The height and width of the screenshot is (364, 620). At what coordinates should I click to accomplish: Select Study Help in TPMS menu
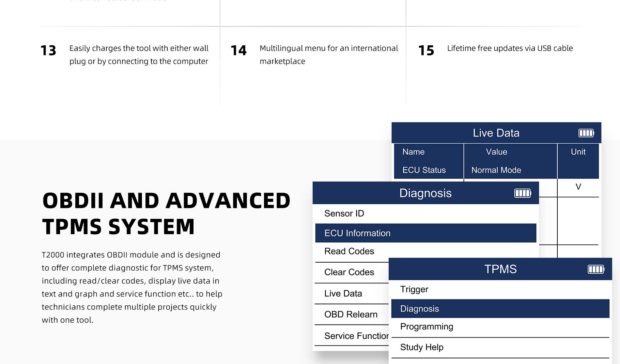(422, 347)
